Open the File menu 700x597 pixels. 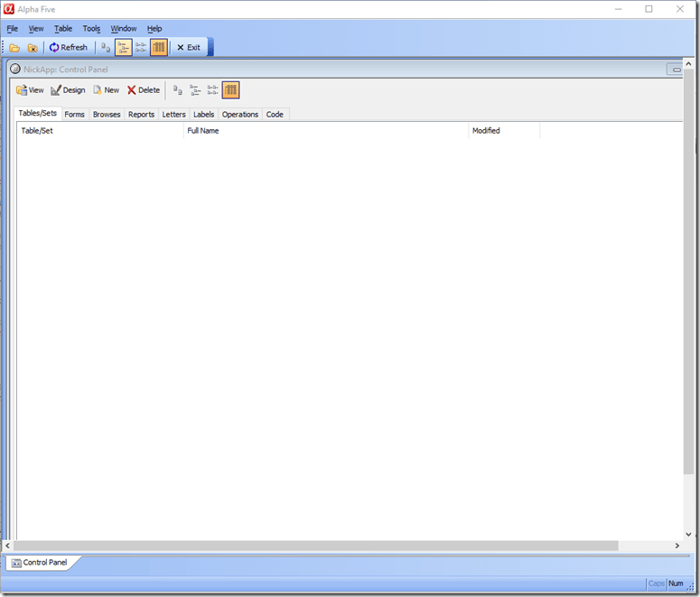pyautogui.click(x=13, y=29)
